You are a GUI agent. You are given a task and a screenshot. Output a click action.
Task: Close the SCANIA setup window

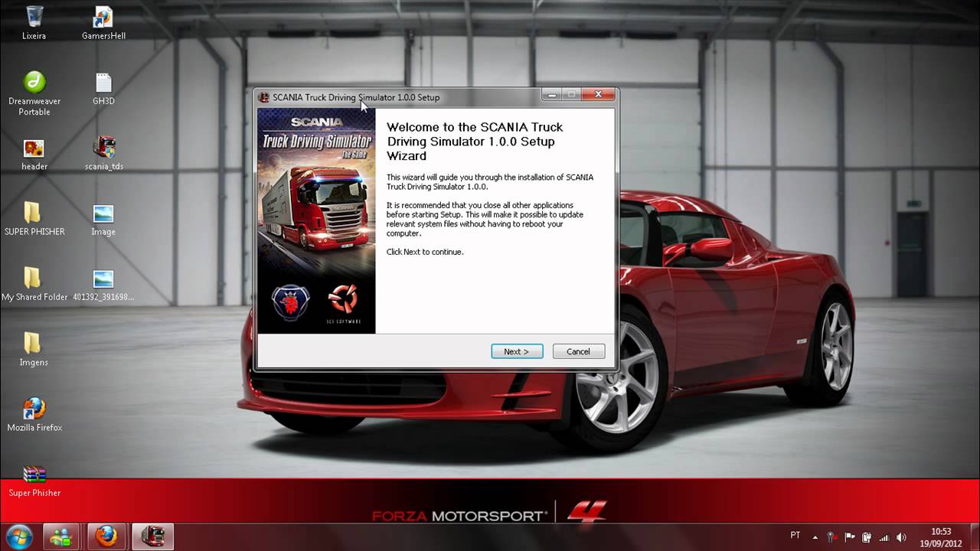coord(598,95)
